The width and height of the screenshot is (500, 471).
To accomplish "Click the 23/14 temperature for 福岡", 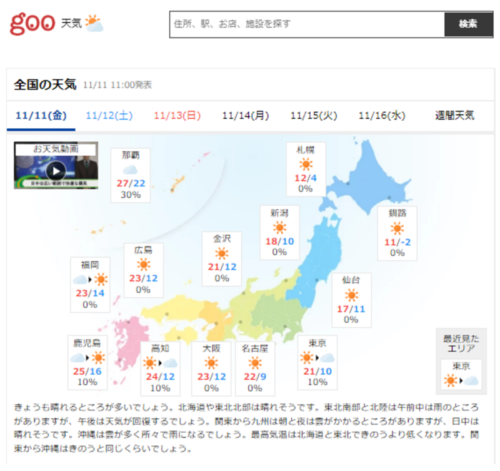I will 90,293.
